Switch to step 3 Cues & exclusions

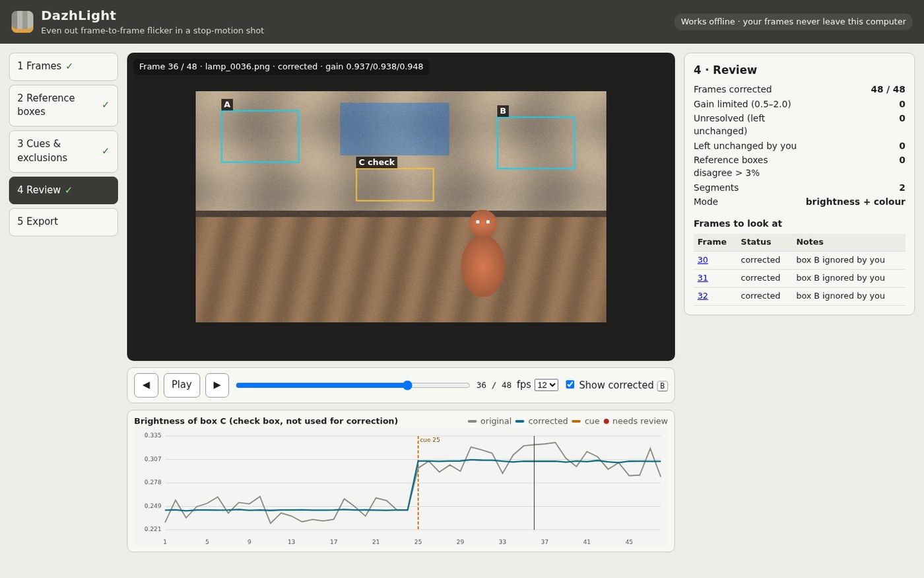(63, 151)
